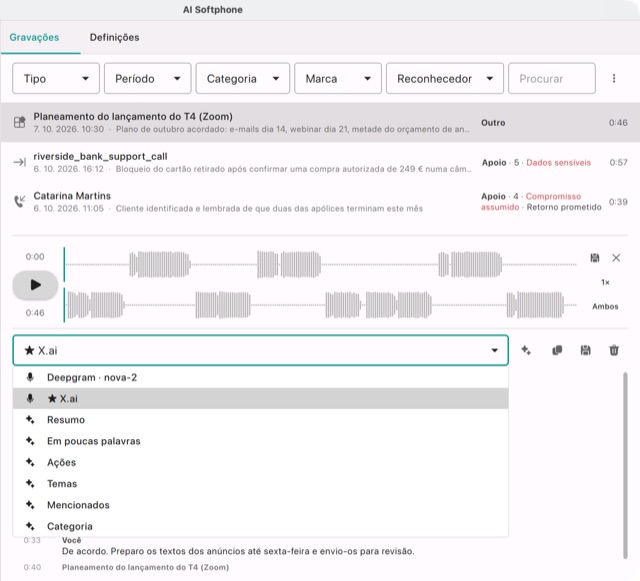Click the Retorno prometido label
The height and width of the screenshot is (581, 640).
pyautogui.click(x=564, y=207)
